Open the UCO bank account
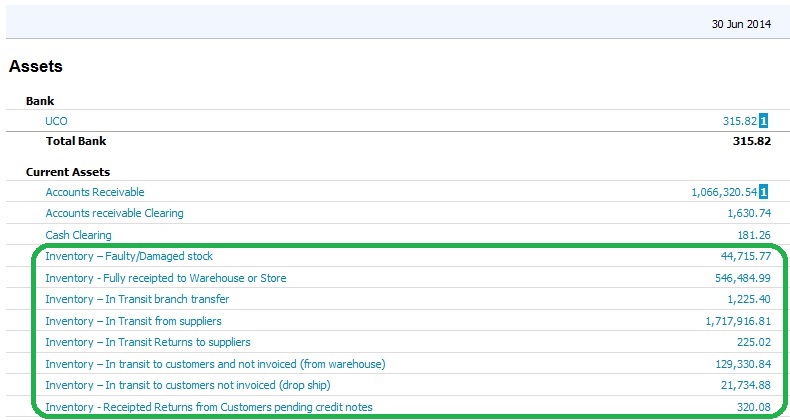790x420 pixels. pyautogui.click(x=56, y=121)
